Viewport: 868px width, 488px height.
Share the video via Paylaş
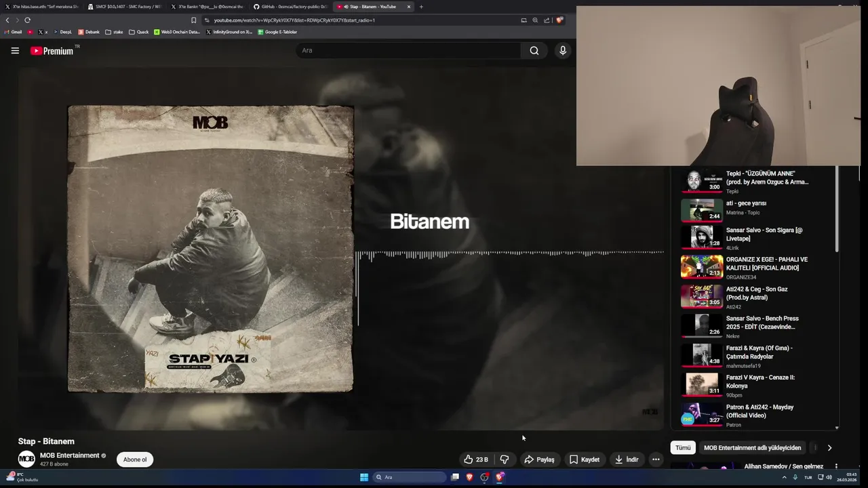pyautogui.click(x=539, y=460)
